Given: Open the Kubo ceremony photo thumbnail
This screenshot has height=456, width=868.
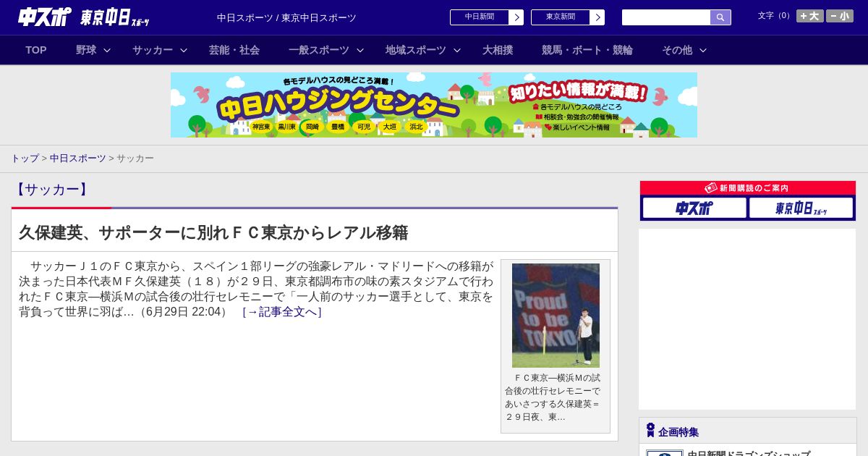Looking at the screenshot, I should coord(556,315).
